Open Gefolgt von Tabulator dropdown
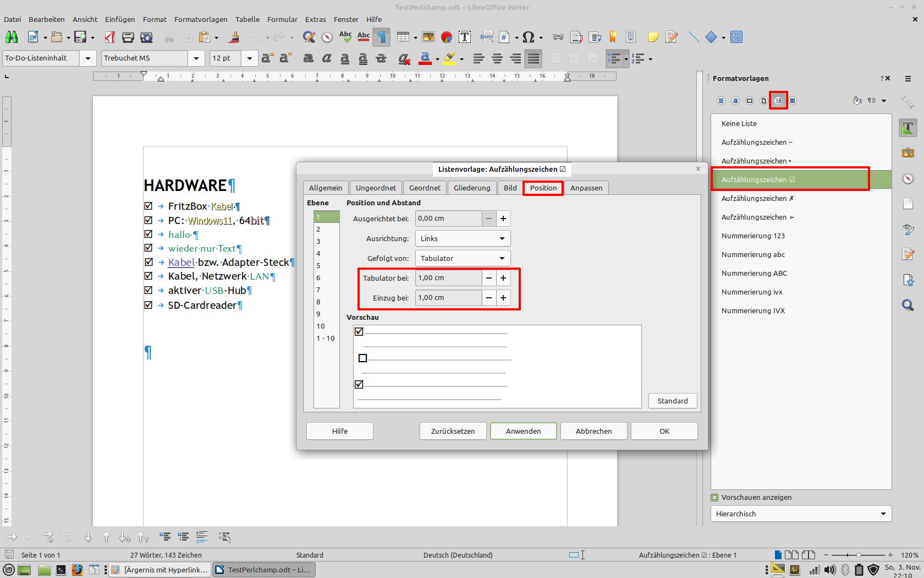 [463, 258]
